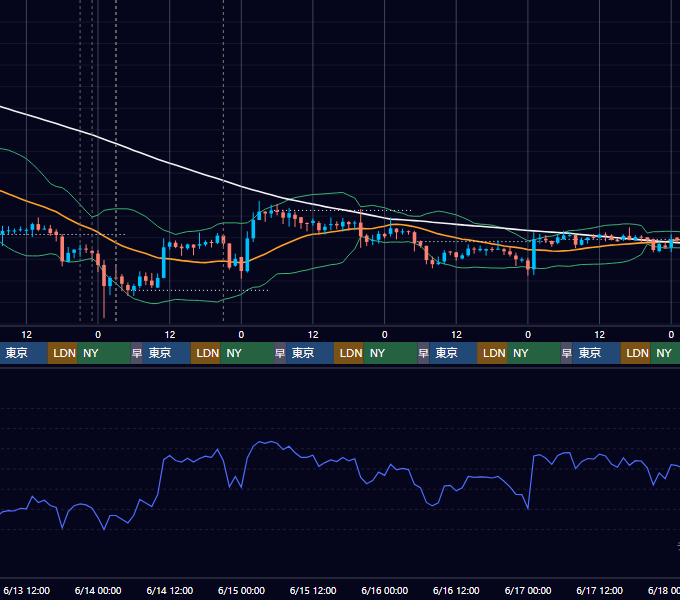Viewport: 680px width, 600px height.
Task: Click the 6/15 00:00 time axis label
Action: tap(241, 590)
